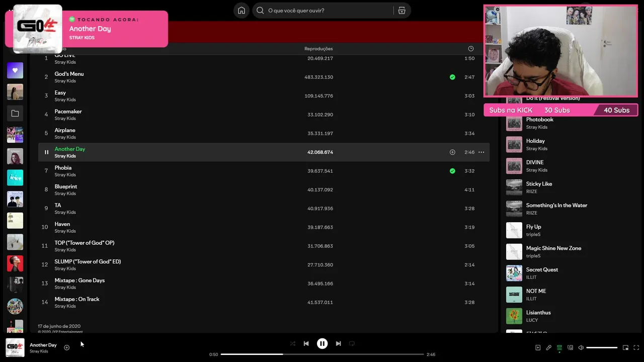Select the Phobia track title
This screenshot has width=644, height=362.
pos(63,168)
